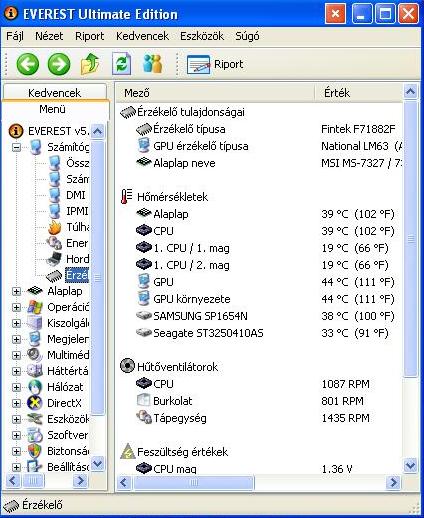The width and height of the screenshot is (424, 518).
Task: Open the Súgó menu
Action: coord(247,36)
